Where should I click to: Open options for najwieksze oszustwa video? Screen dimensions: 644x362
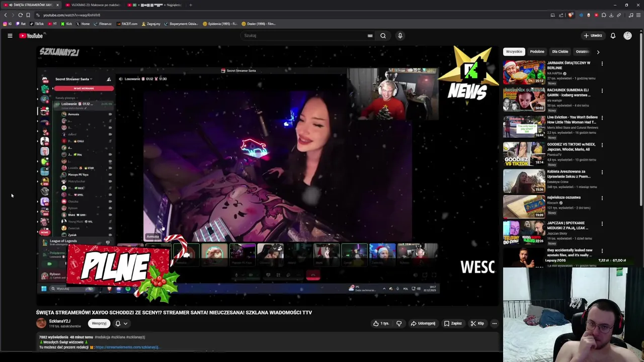click(x=602, y=198)
